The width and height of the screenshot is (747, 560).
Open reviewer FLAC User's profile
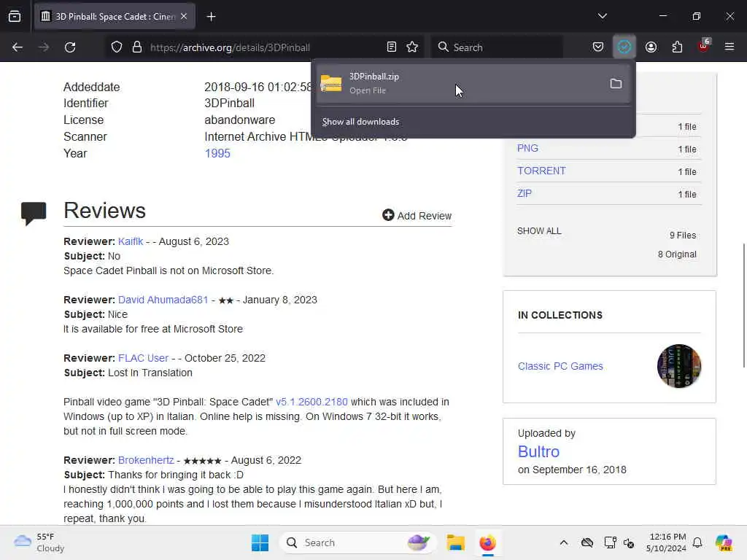(144, 358)
